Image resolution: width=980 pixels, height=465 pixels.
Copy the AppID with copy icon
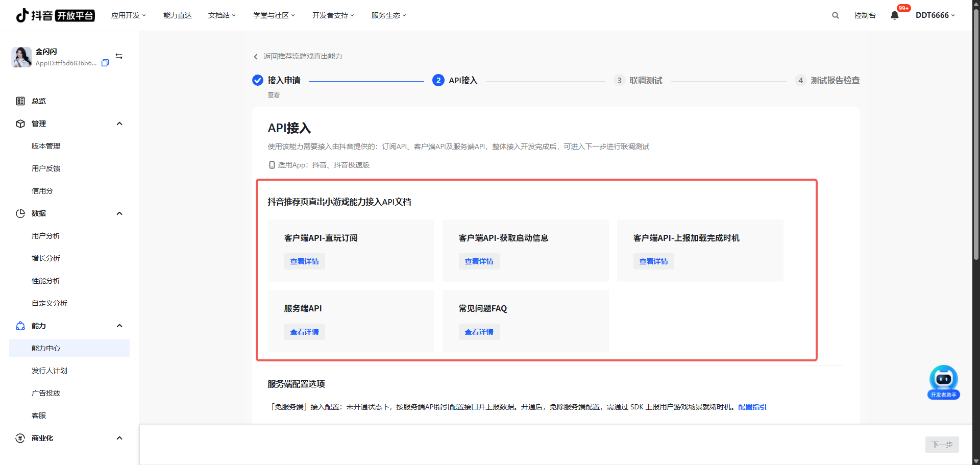pyautogui.click(x=105, y=63)
